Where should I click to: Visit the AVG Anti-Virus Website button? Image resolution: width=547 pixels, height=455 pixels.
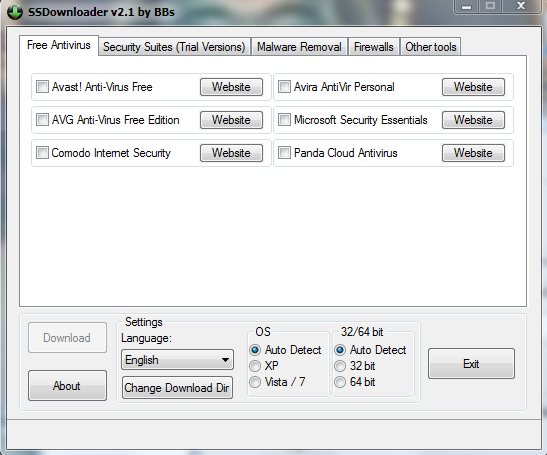[231, 120]
